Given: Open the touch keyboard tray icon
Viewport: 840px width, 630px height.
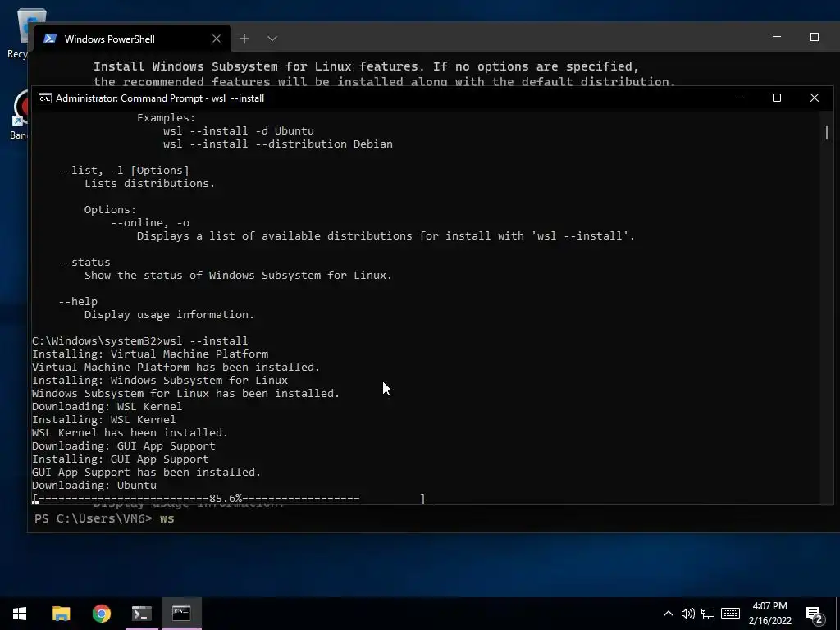Looking at the screenshot, I should [x=730, y=614].
